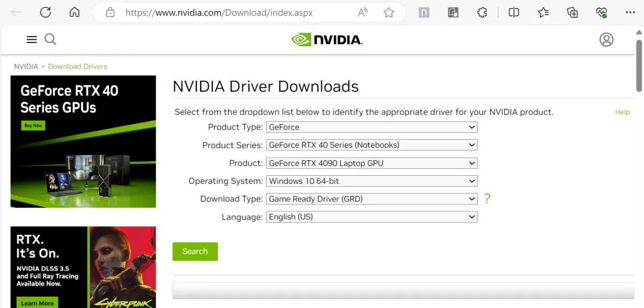The image size is (644, 308).
Task: Expand the Product Type dropdown
Action: point(371,127)
